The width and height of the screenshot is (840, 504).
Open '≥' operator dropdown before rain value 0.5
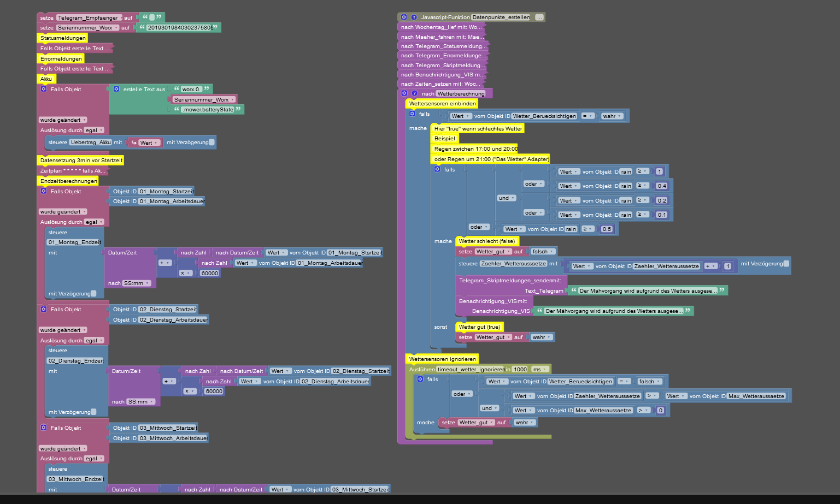click(x=588, y=229)
